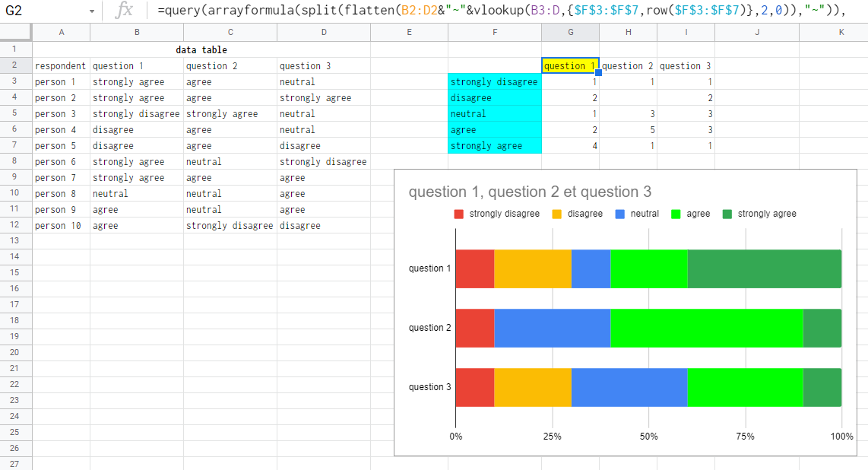The width and height of the screenshot is (868, 470).
Task: Select column K header
Action: pyautogui.click(x=841, y=32)
